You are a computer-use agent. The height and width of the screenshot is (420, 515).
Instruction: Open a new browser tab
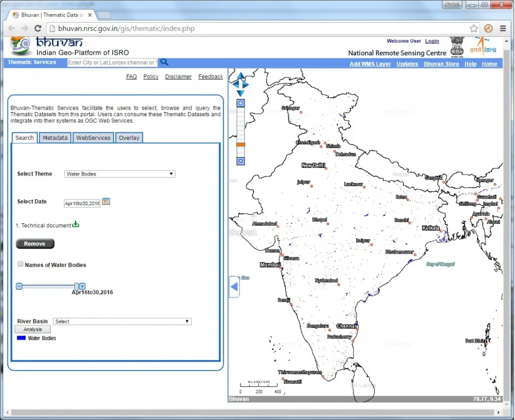click(x=104, y=15)
